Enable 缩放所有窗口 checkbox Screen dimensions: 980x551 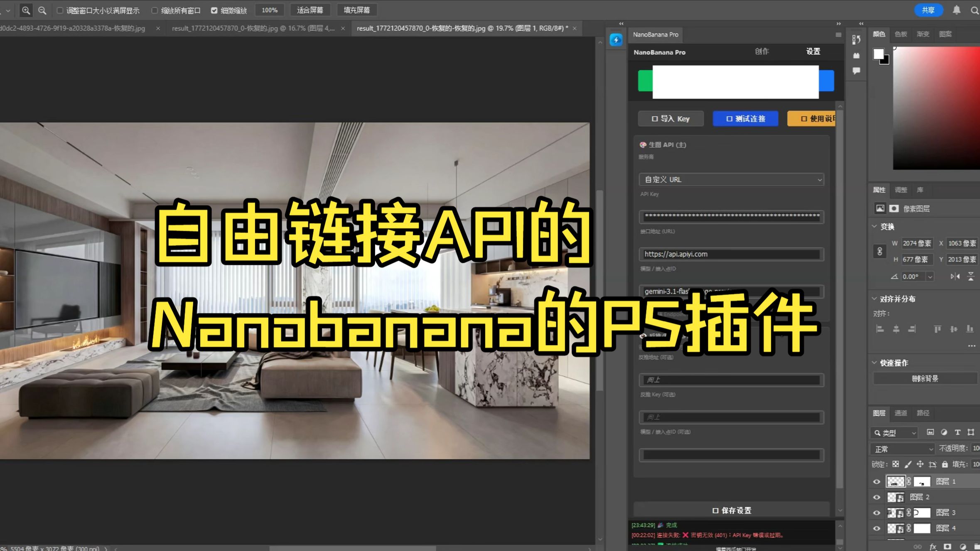[155, 10]
